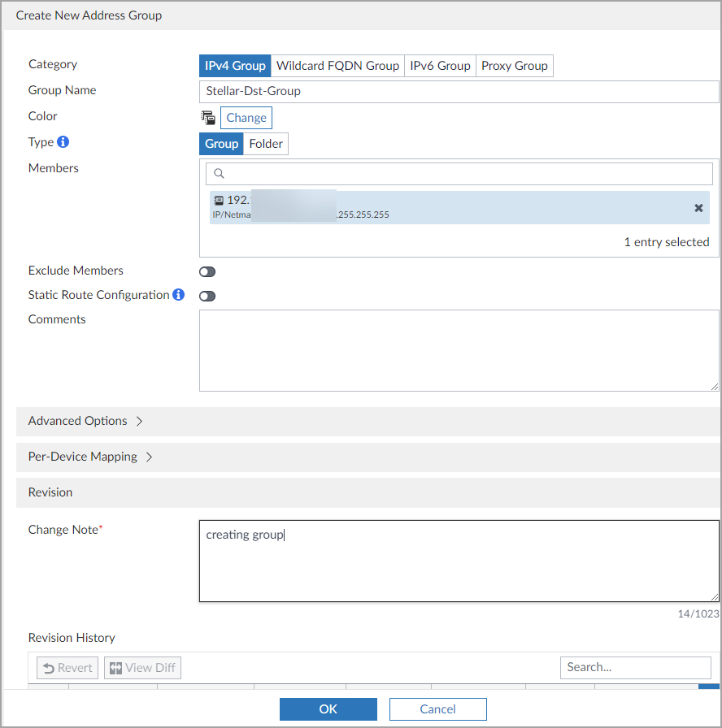Click in the Group Name field
722x728 pixels.
pos(459,91)
